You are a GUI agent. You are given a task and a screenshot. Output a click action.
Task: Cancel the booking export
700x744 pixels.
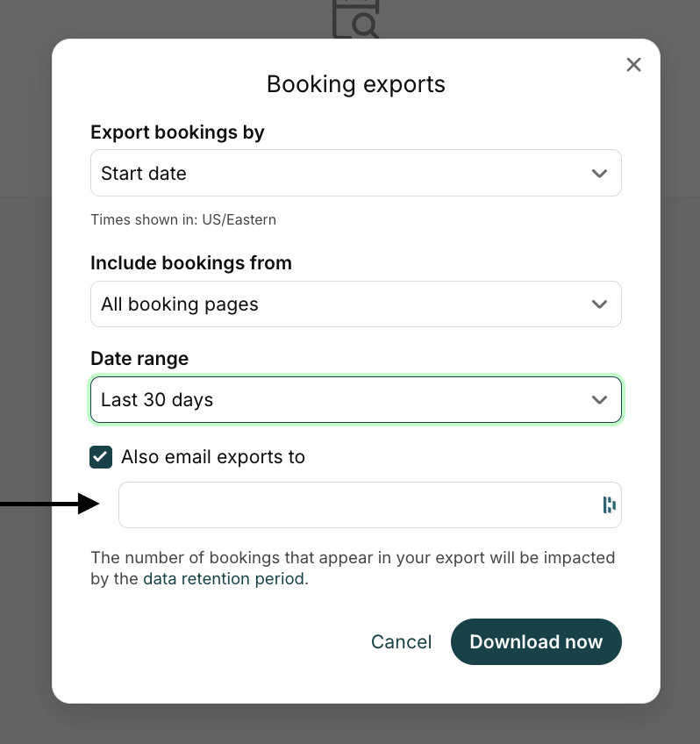coord(401,642)
